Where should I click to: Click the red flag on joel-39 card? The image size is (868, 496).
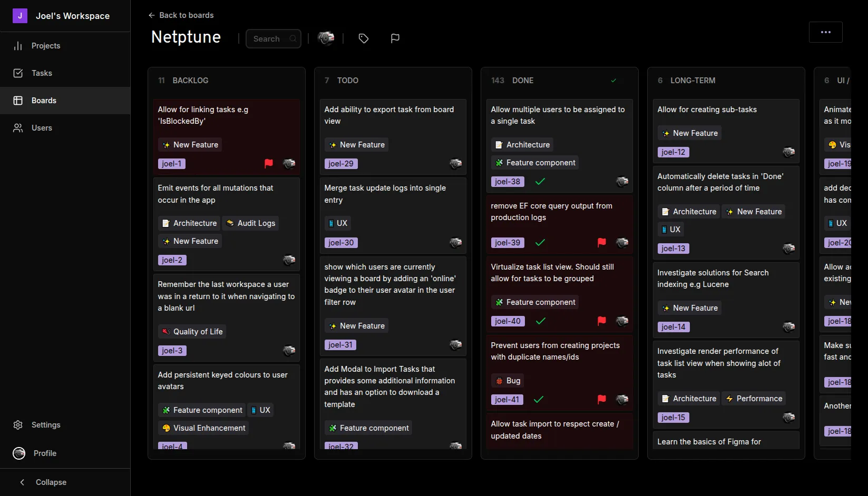601,243
